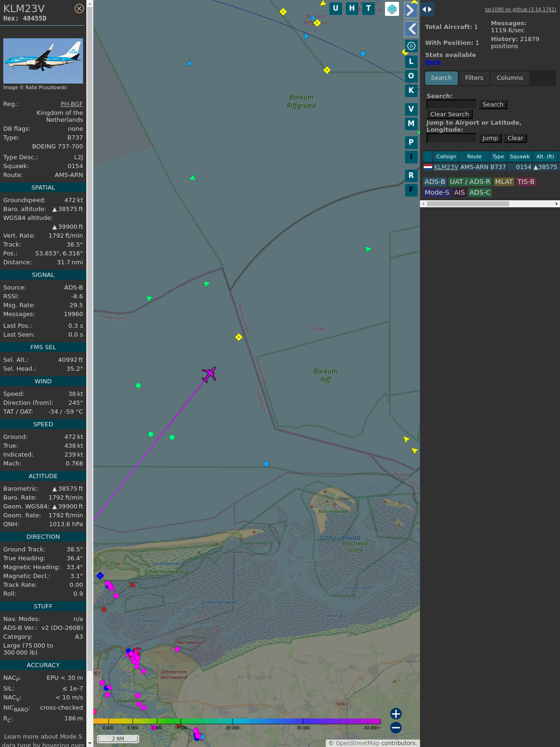This screenshot has height=747, width=560.
Task: Click the Clear button next to Jump
Action: (515, 138)
